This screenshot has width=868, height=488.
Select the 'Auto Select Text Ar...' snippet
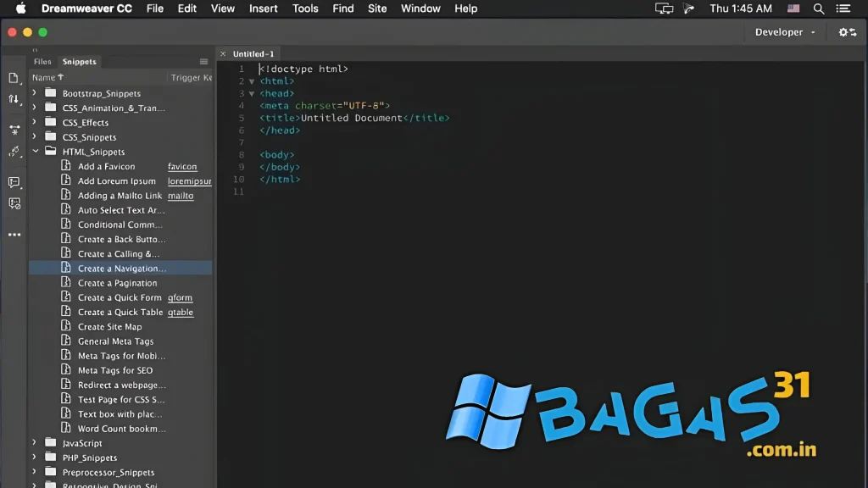click(x=121, y=210)
